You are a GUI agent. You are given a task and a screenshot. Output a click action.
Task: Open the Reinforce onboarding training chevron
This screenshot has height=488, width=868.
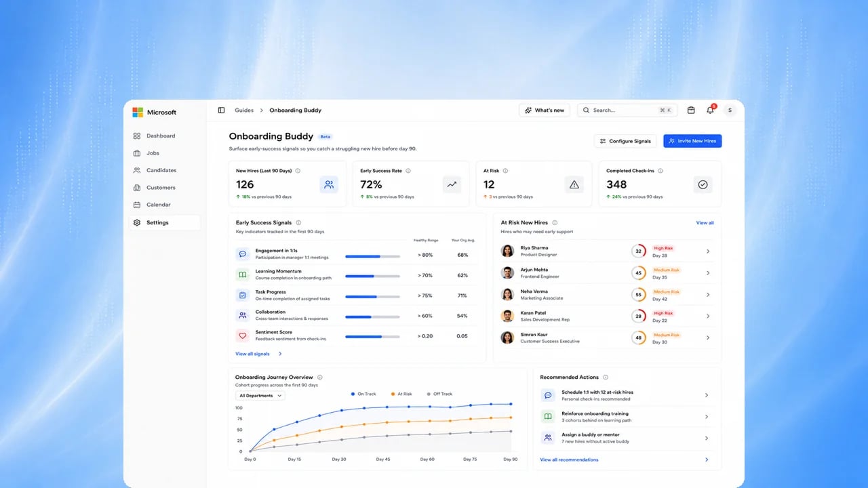(x=707, y=417)
